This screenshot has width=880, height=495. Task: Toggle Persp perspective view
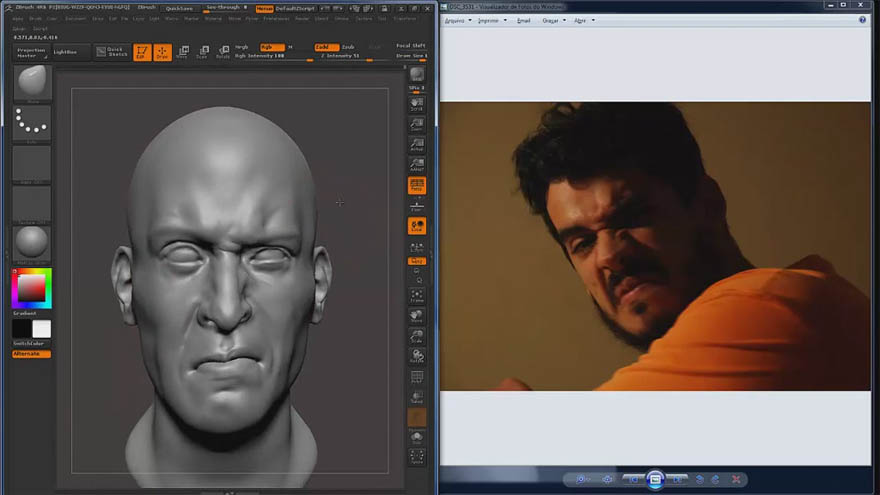[x=416, y=186]
